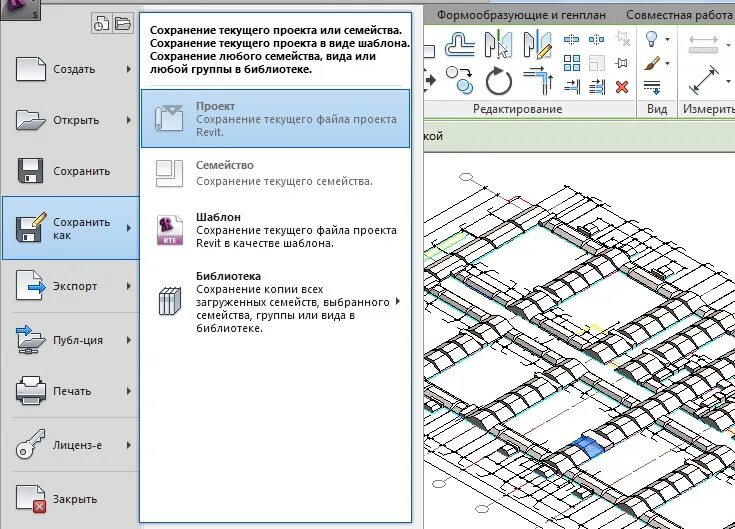Open the Создать menu item
The image size is (735, 529).
pos(70,69)
